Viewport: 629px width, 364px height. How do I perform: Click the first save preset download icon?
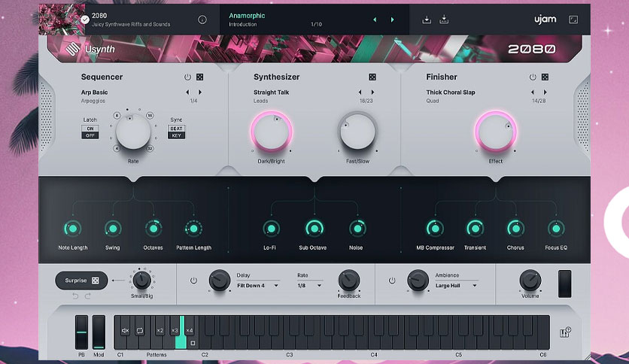click(x=427, y=20)
